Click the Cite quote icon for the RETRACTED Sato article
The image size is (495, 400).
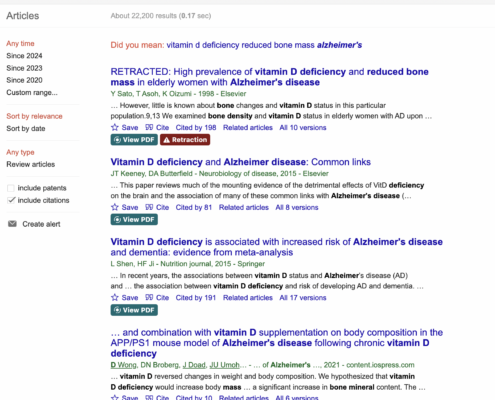click(x=149, y=127)
